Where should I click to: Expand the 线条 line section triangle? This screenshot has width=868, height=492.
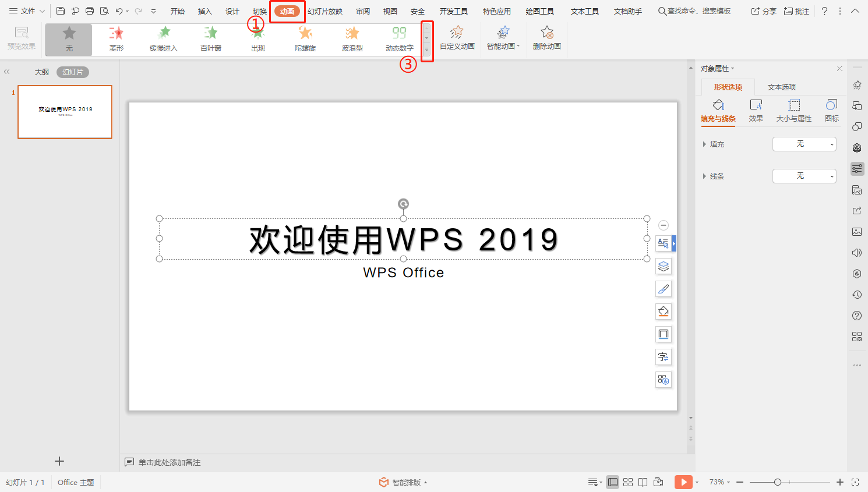(x=704, y=176)
